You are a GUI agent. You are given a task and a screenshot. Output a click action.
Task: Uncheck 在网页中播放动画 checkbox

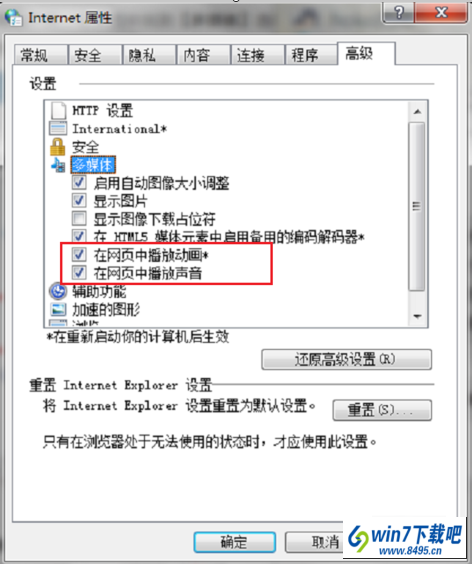(79, 255)
